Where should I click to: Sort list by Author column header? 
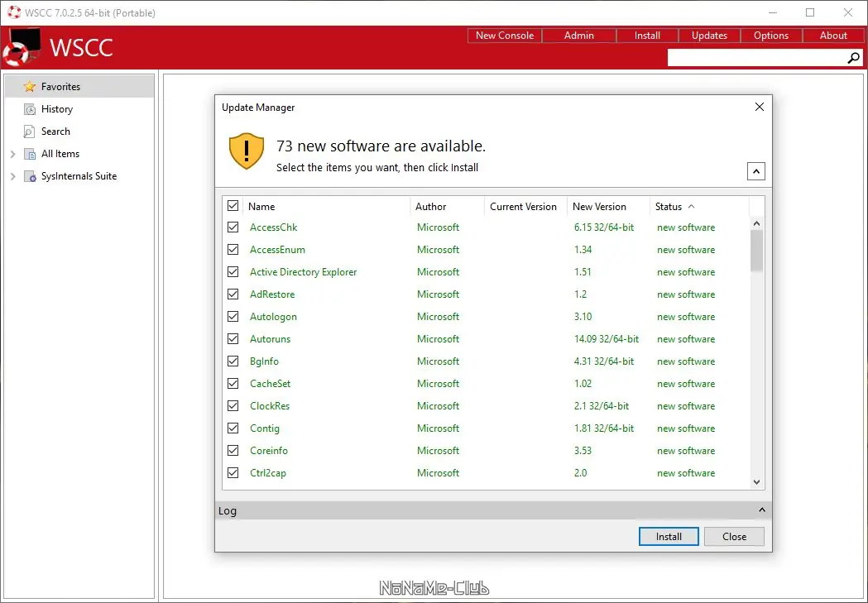[x=448, y=206]
